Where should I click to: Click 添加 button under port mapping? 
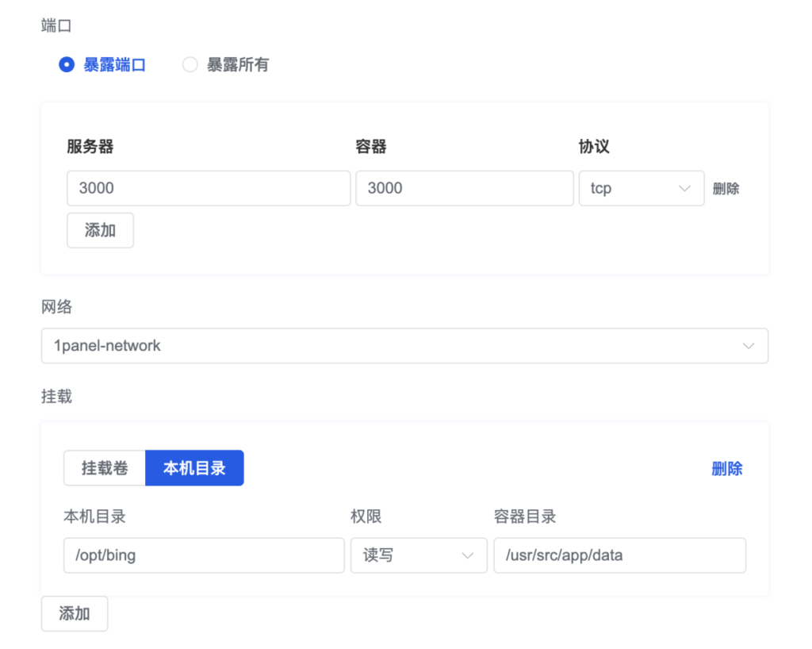point(100,230)
